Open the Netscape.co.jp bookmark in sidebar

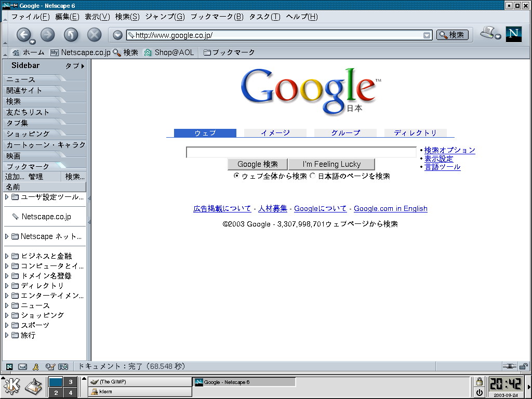coord(46,217)
